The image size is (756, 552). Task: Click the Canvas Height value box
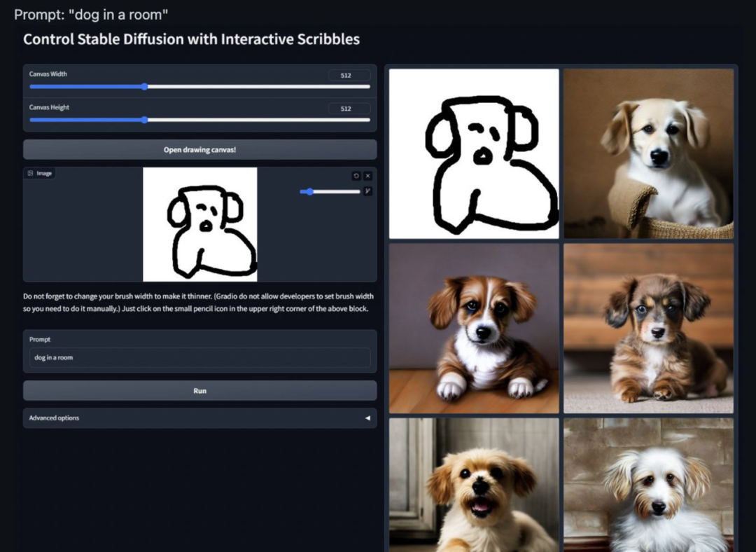pos(349,109)
